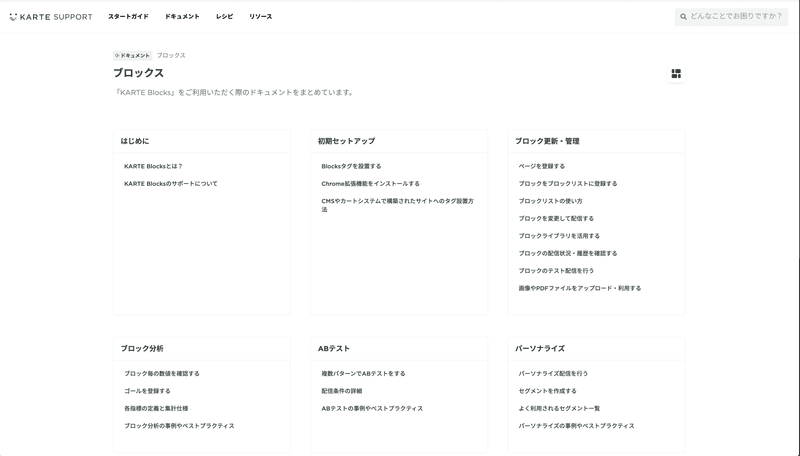Click the 初期セットアップ section heading
The image size is (800, 456).
pos(346,141)
